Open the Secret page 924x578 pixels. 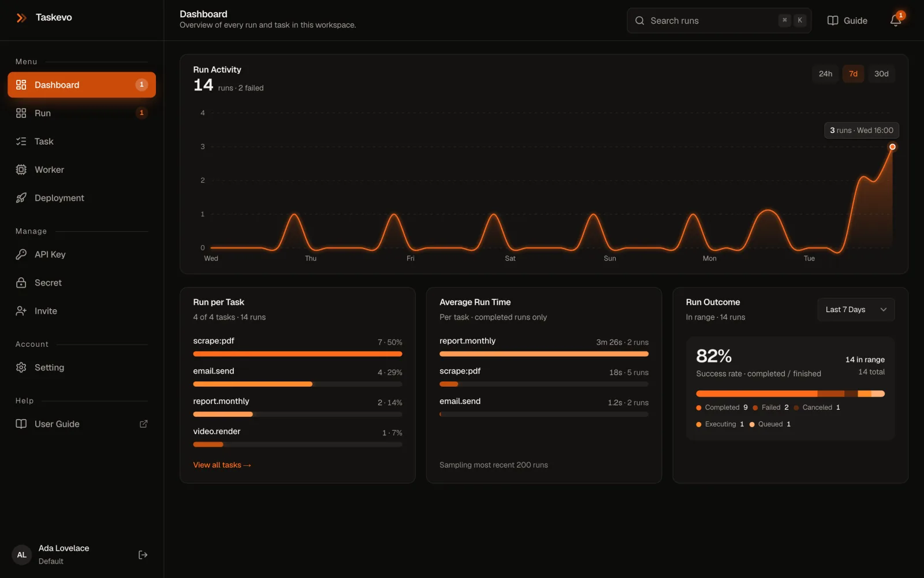point(81,283)
